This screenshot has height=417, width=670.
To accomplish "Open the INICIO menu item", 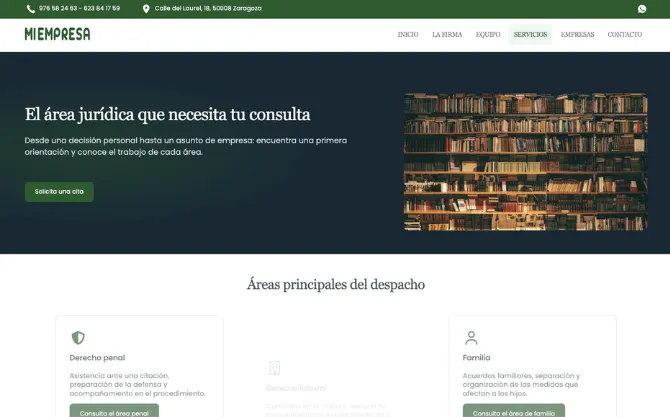I will tap(408, 35).
